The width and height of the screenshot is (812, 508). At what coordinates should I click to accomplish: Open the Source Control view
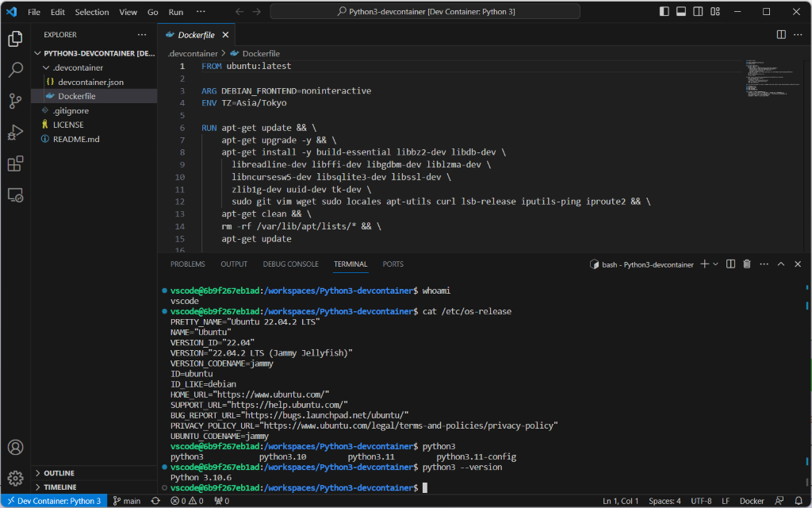(x=17, y=102)
